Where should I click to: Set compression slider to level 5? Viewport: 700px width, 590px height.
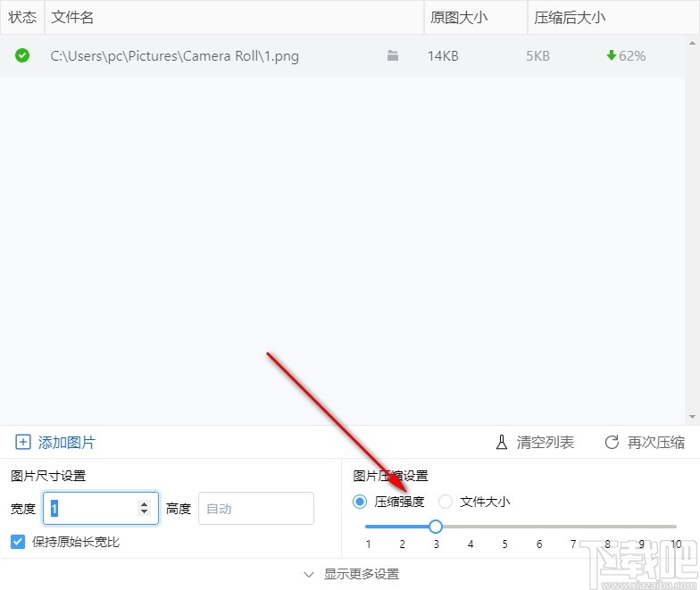504,527
